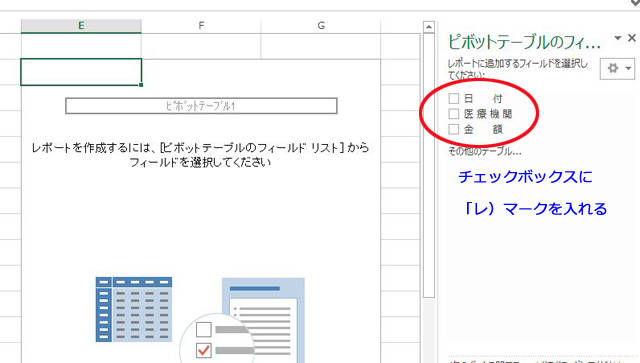Open the pivot field pane options arrow
The image size is (640, 363).
click(618, 38)
